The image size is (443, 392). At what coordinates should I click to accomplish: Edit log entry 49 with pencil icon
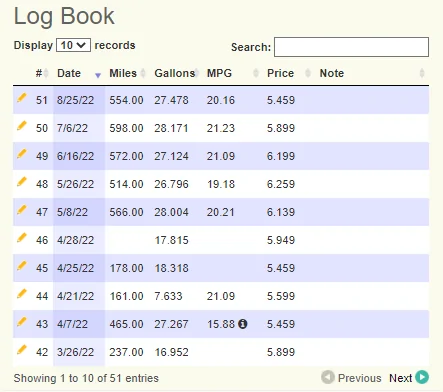click(x=22, y=154)
